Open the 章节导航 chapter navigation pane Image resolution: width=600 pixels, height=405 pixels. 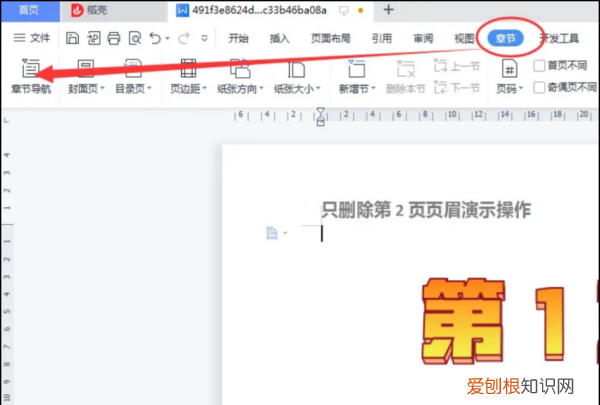point(31,76)
